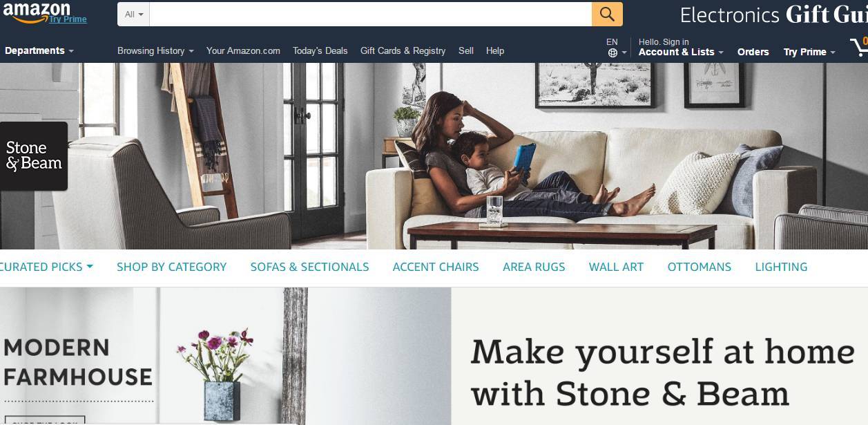Open Today's Deals link
Image resolution: width=868 pixels, height=425 pixels.
coord(320,50)
